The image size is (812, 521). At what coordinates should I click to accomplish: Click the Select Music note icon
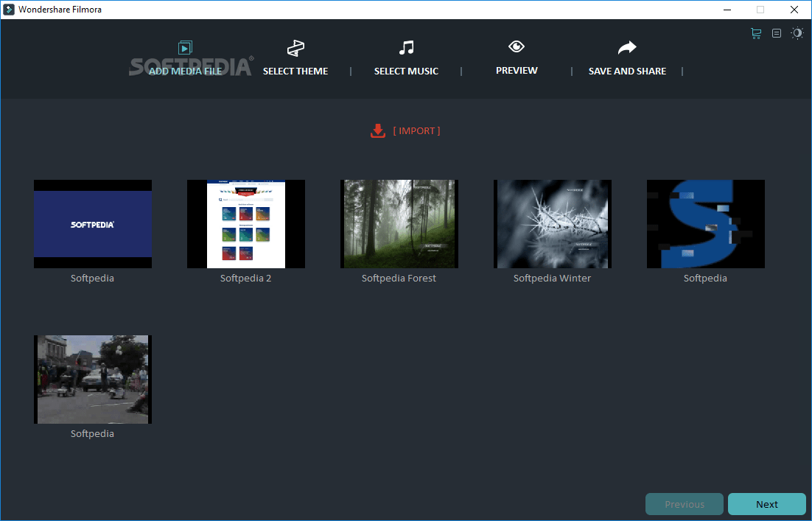click(407, 48)
